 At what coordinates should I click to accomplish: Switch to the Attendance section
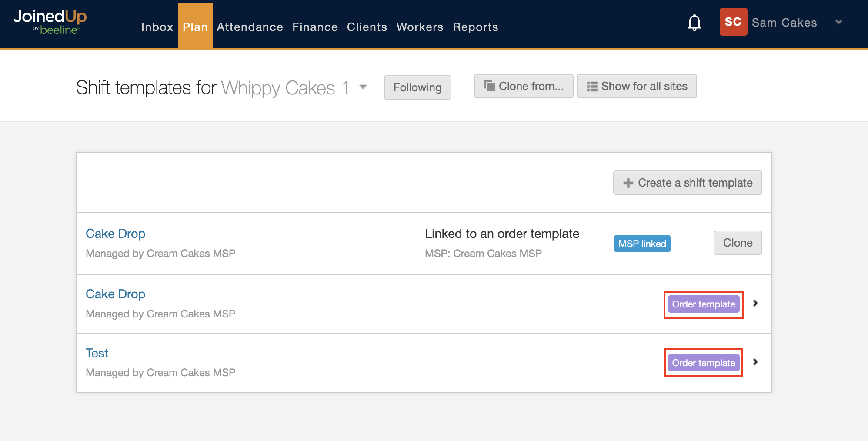point(250,27)
